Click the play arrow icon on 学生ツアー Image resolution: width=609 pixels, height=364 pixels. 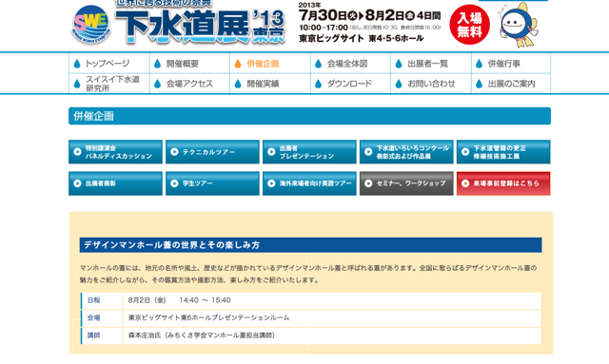point(174,183)
